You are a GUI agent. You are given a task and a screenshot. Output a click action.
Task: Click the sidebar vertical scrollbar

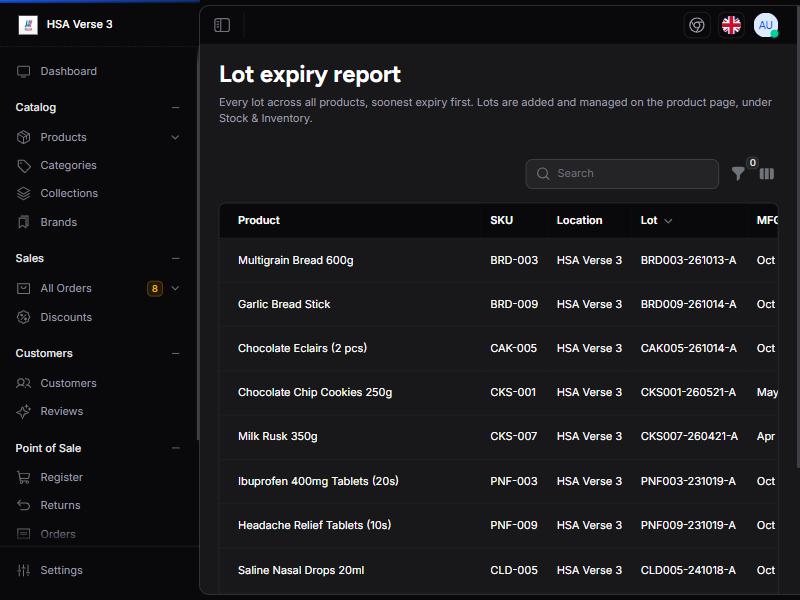[x=198, y=245]
